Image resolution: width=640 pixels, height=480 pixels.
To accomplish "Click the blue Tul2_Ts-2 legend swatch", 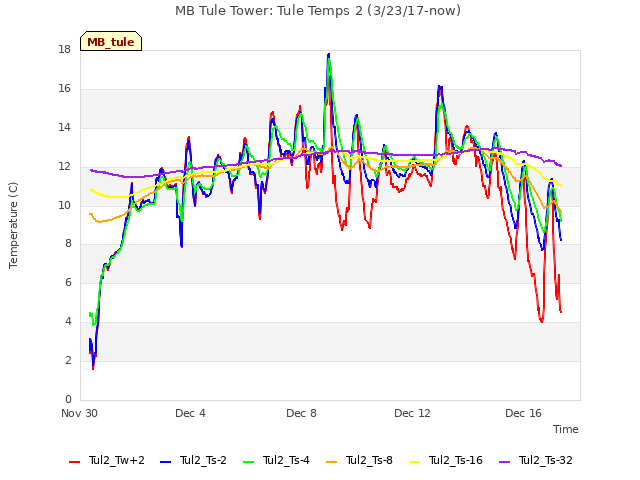I will pos(165,462).
